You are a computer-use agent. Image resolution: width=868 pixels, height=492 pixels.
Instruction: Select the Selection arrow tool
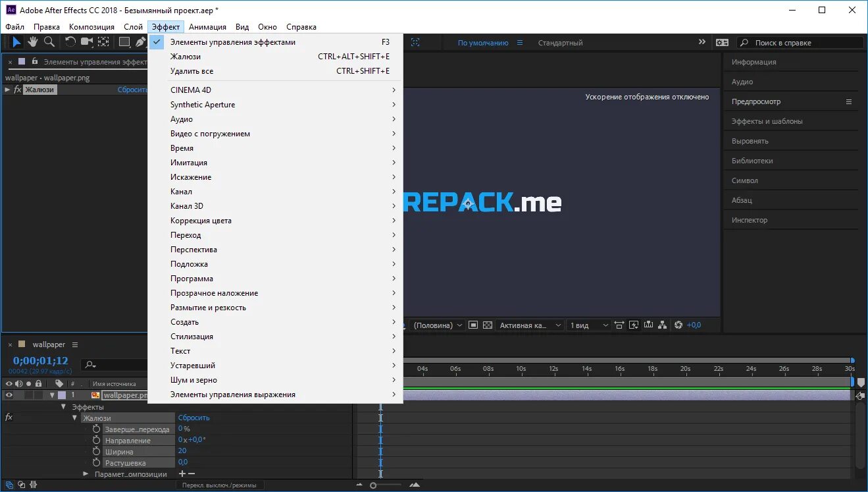[17, 42]
